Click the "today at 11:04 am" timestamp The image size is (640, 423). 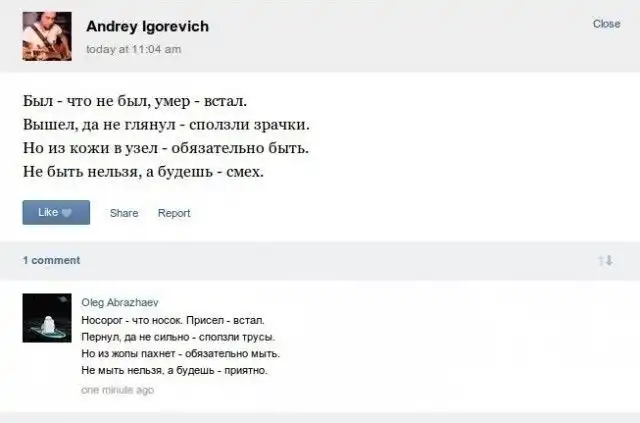click(x=134, y=48)
